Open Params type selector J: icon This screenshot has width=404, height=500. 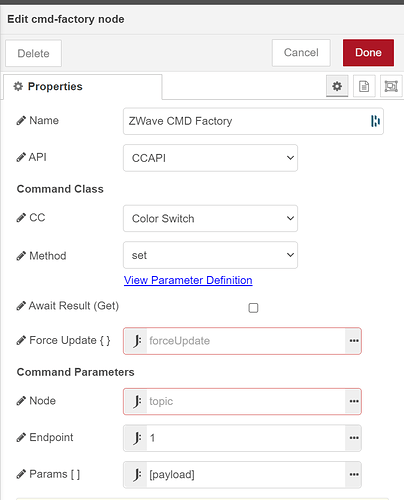click(x=136, y=474)
